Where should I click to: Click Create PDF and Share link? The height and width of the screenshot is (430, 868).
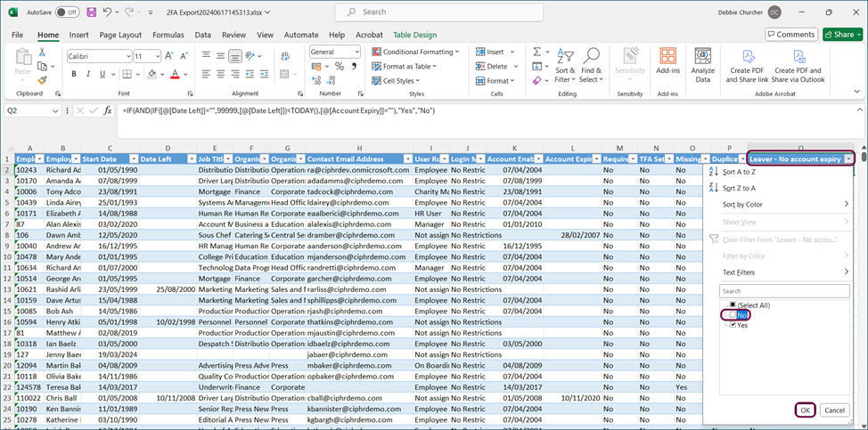coord(747,65)
